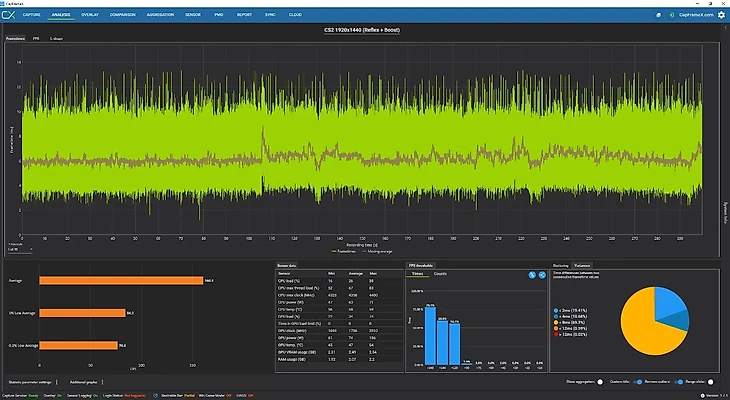Click the screenshot icon near CapFrameX.com

pyautogui.click(x=659, y=15)
